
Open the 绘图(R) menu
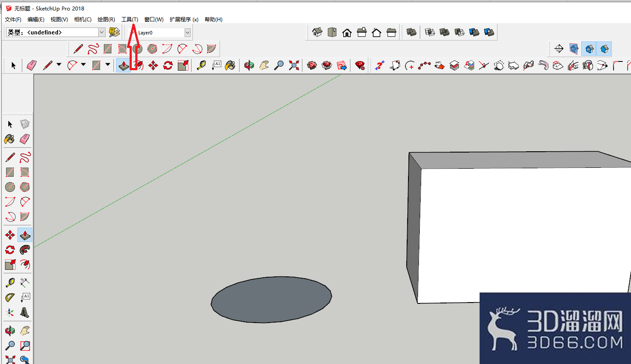[106, 20]
